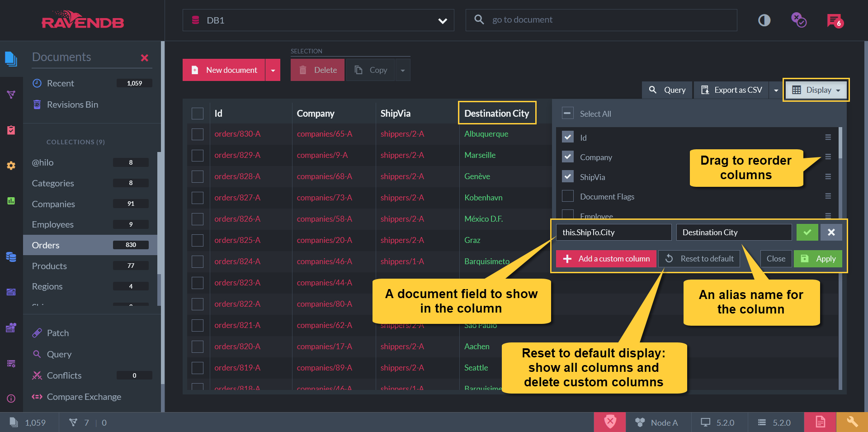
Task: Check the Document Flags column checkbox
Action: point(568,196)
